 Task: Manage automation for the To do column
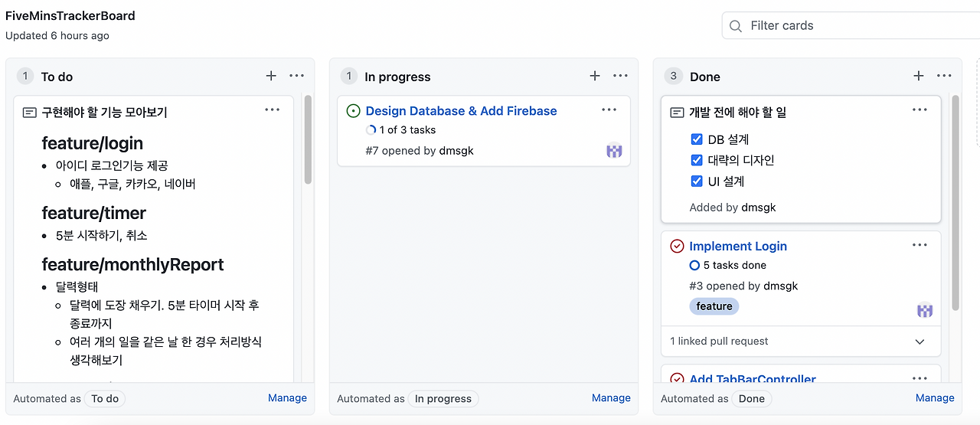[x=287, y=398]
